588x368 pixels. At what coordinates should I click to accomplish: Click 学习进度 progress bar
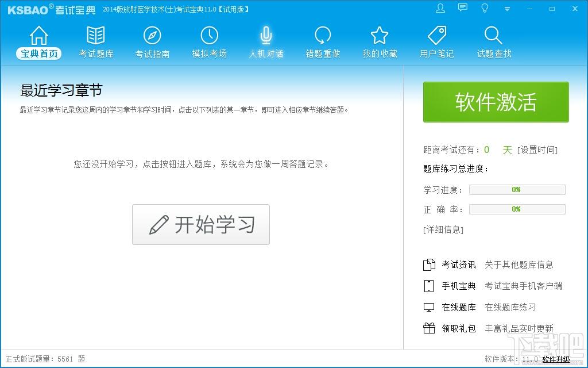click(517, 190)
